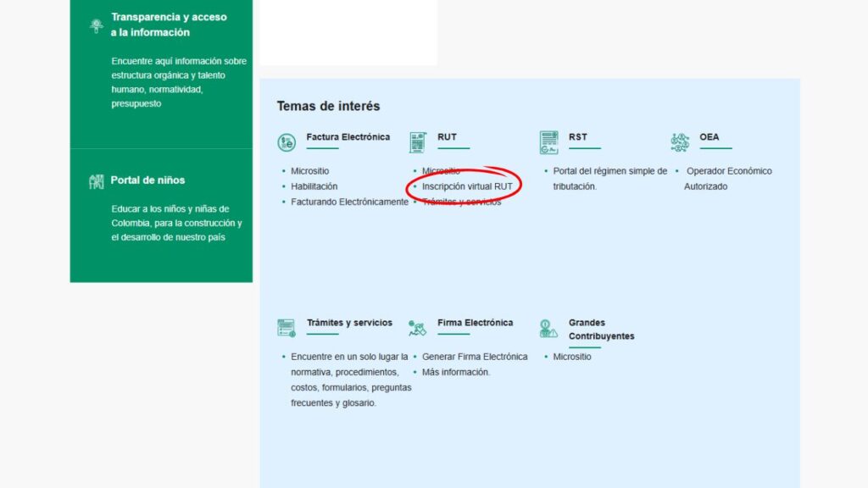Open Operador Económico Autorizado link
The image size is (868, 488).
[728, 171]
